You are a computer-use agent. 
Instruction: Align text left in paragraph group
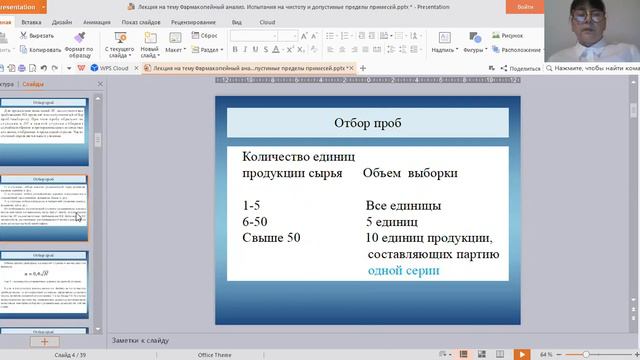(330, 49)
